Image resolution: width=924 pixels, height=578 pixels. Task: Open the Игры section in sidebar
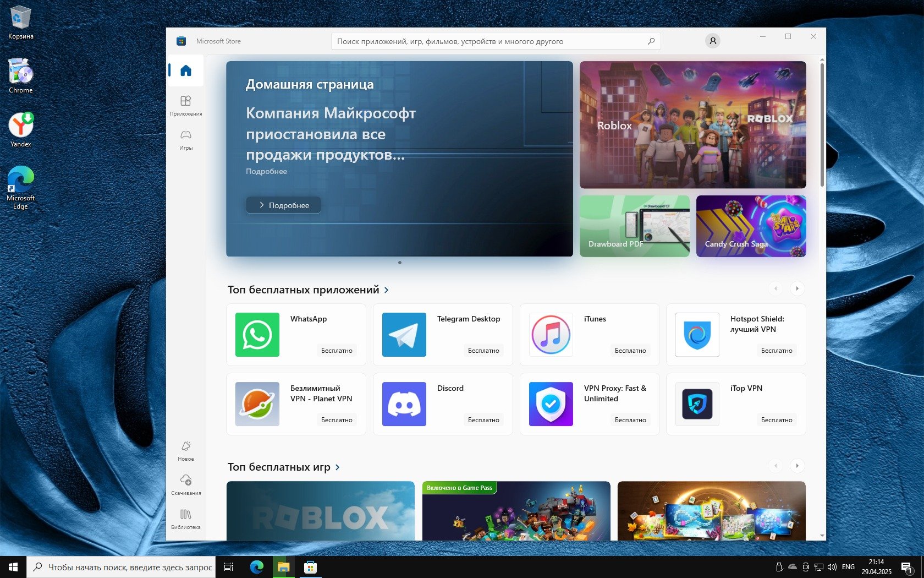(186, 139)
